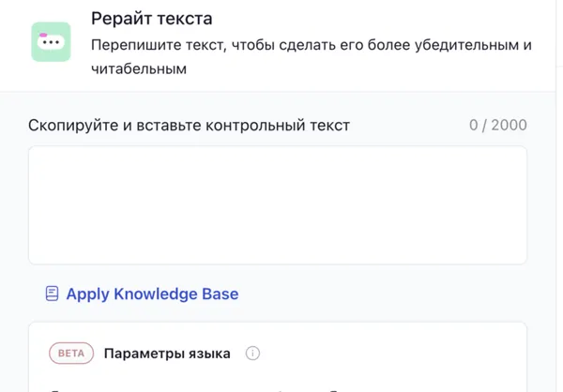
Task: Click inside the empty control text area
Action: (277, 204)
